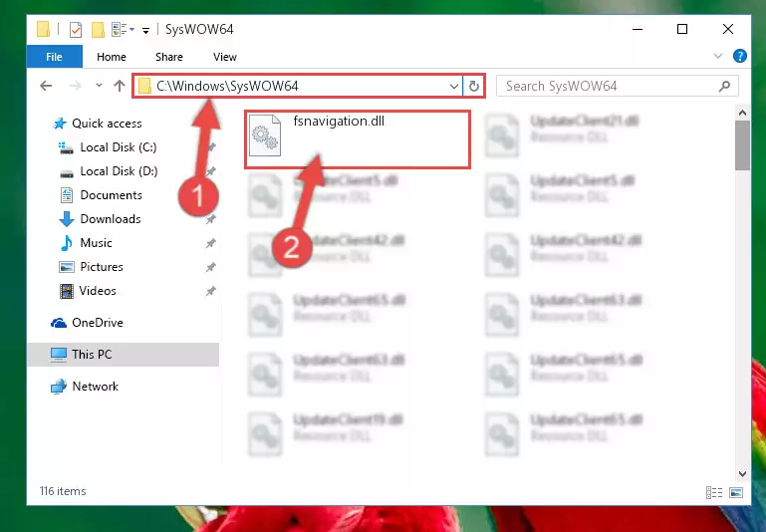Click the pin icon beside Videos
Image resolution: width=766 pixels, height=532 pixels.
pos(210,291)
